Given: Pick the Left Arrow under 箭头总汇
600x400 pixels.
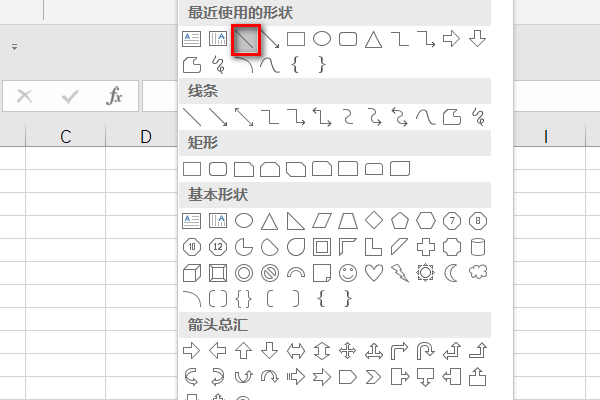Looking at the screenshot, I should [218, 351].
